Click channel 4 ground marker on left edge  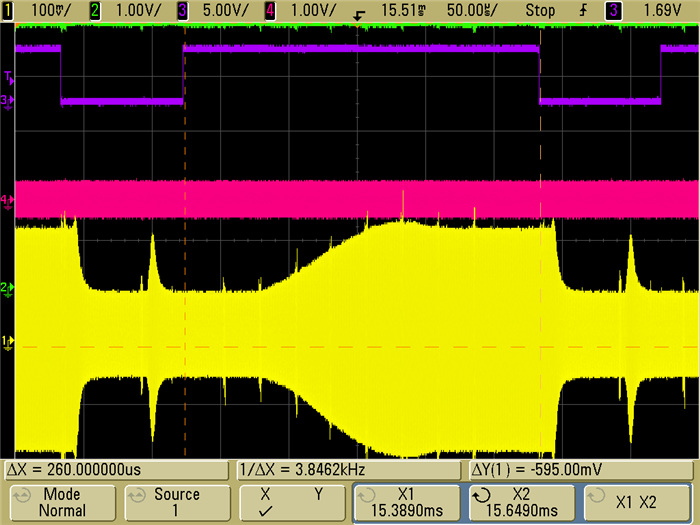7,201
